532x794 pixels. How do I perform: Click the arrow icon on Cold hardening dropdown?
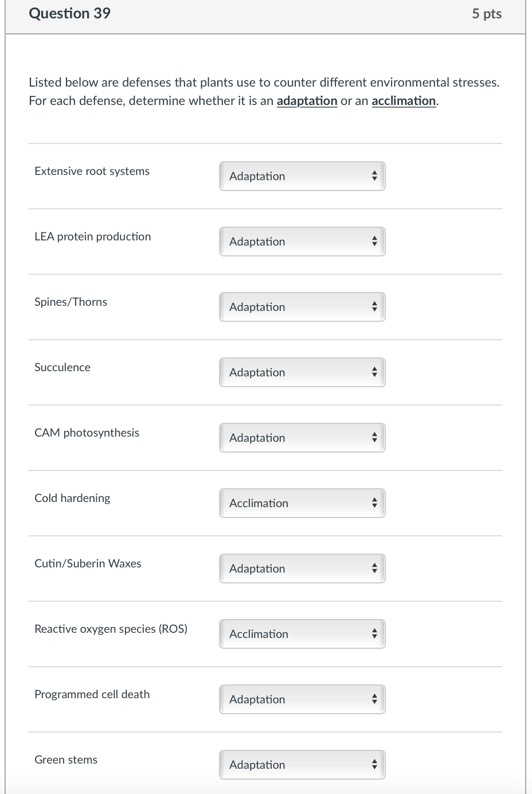375,503
